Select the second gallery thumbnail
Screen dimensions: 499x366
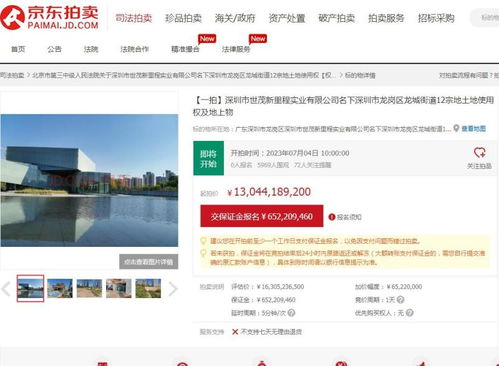click(x=60, y=288)
